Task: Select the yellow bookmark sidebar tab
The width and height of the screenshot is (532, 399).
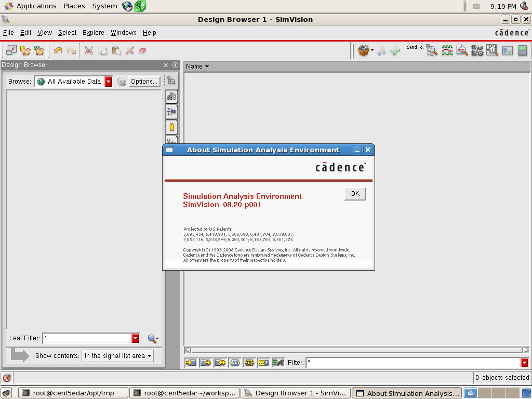Action: coord(171,127)
